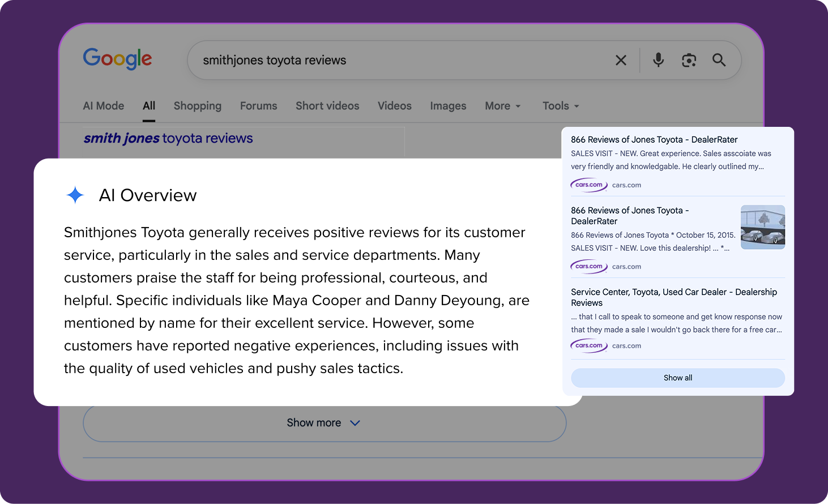Click the AI Overview sparkle icon

tap(75, 195)
